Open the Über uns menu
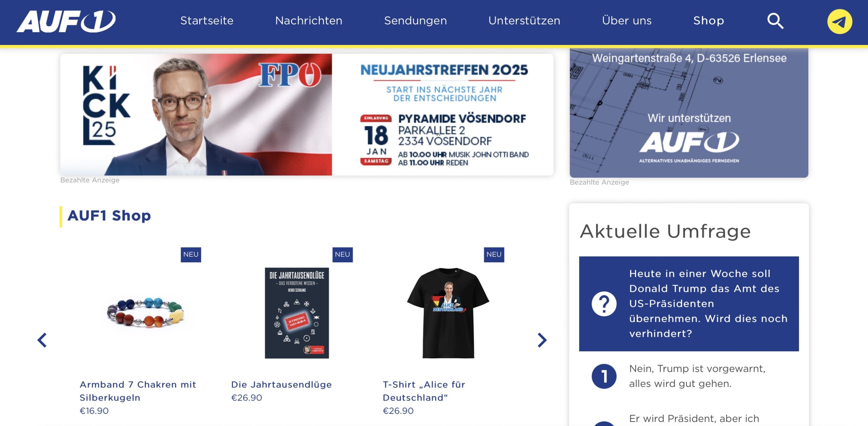The image size is (868, 426). (x=627, y=21)
